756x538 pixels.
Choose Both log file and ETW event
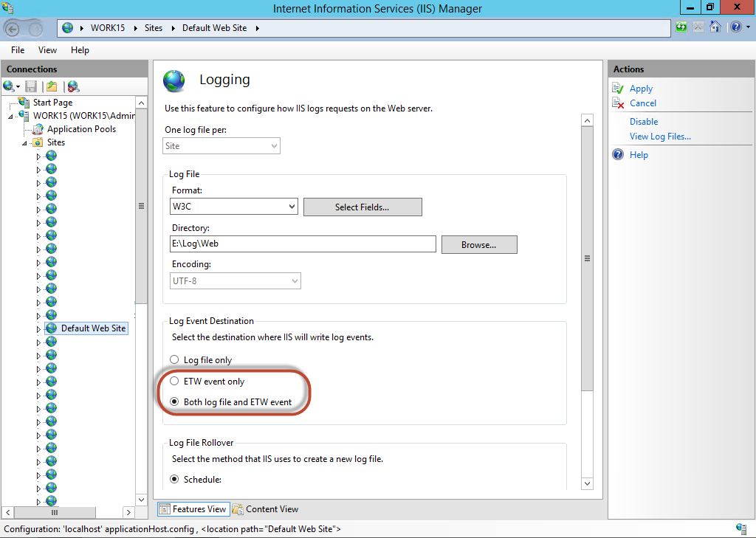pos(174,402)
